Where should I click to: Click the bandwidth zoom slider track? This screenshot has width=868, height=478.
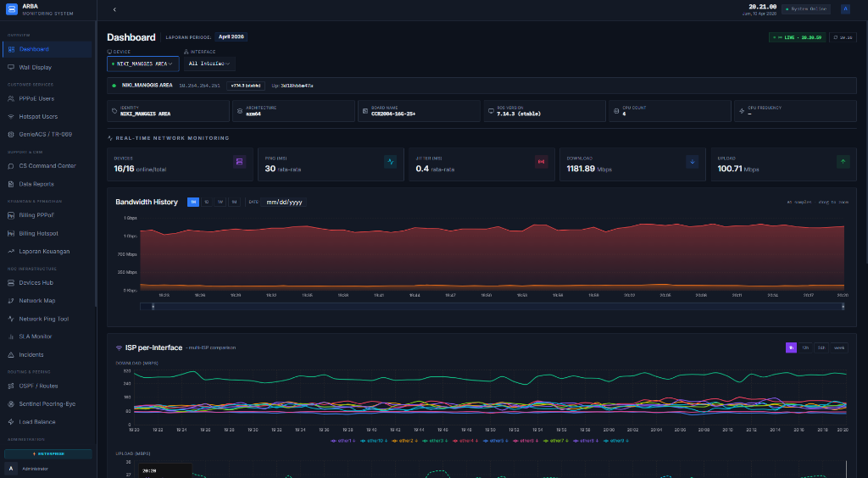492,307
